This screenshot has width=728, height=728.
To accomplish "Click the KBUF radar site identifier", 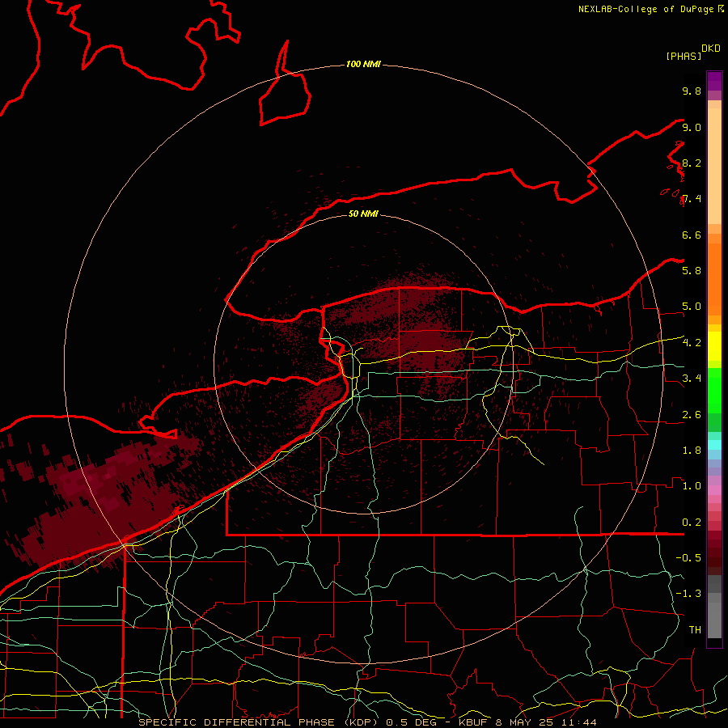I will [x=473, y=722].
